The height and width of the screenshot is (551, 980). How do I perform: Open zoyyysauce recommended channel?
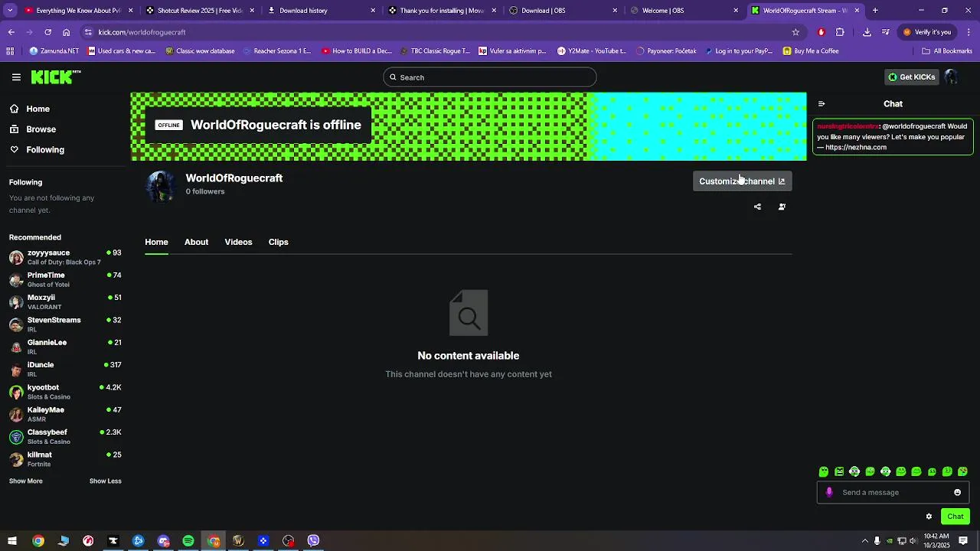pyautogui.click(x=65, y=257)
